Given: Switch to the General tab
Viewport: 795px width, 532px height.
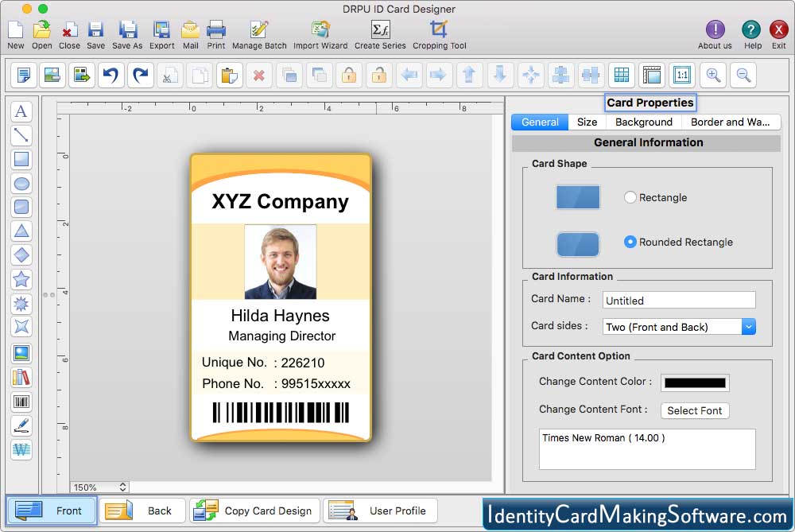Looking at the screenshot, I should point(540,122).
